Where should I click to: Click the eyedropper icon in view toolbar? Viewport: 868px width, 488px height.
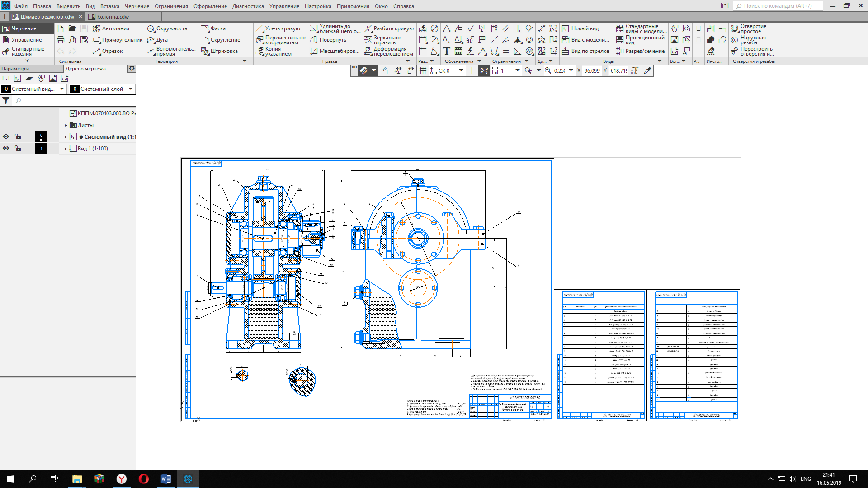point(647,71)
